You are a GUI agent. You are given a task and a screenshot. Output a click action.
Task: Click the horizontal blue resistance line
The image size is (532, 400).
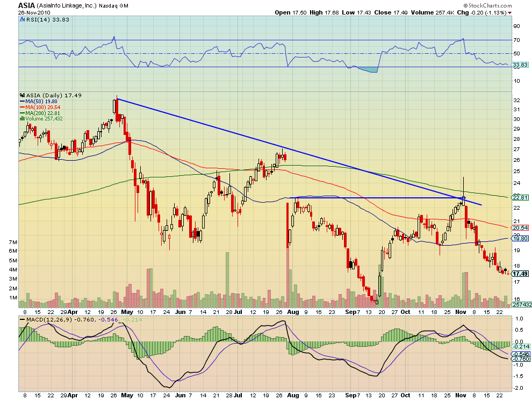(x=377, y=198)
